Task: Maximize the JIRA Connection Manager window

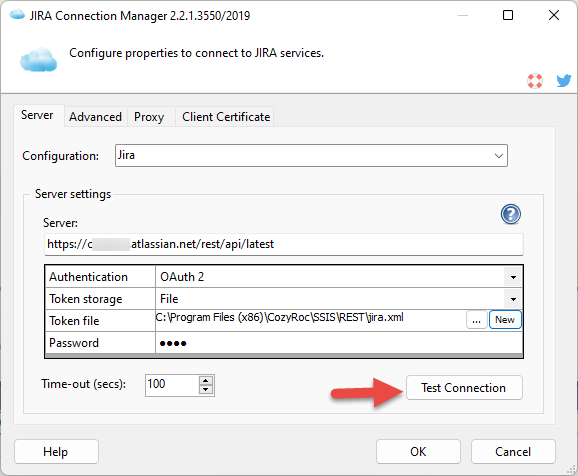Action: (508, 15)
